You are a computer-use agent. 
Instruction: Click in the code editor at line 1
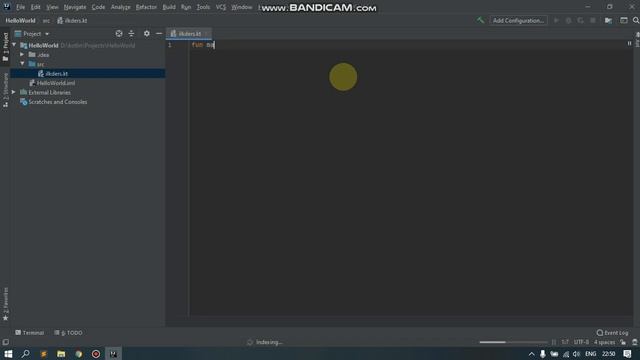pyautogui.click(x=408, y=45)
